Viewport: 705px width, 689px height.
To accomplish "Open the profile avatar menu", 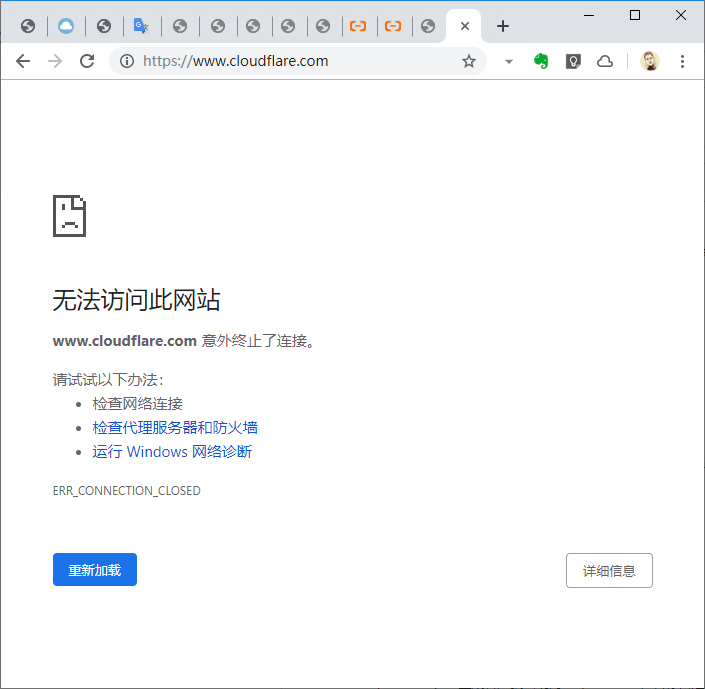I will click(x=650, y=61).
